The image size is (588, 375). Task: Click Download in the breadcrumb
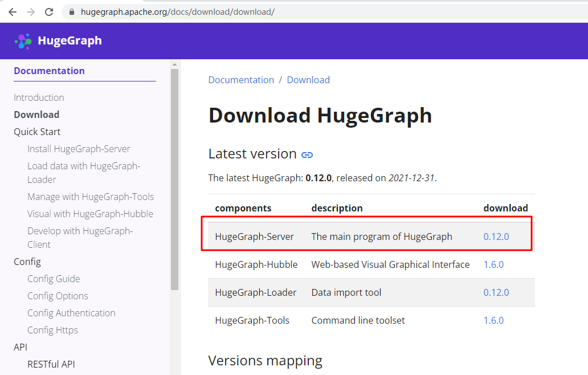tap(308, 80)
